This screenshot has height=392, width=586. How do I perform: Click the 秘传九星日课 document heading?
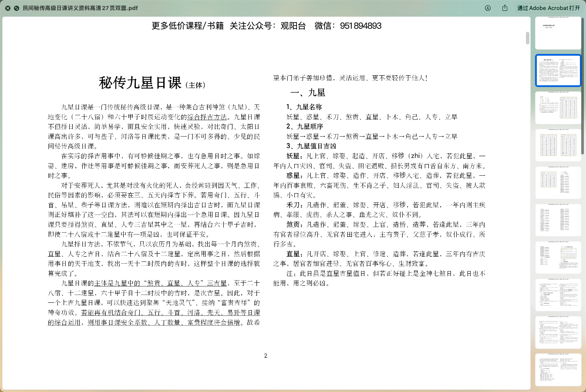[x=140, y=83]
